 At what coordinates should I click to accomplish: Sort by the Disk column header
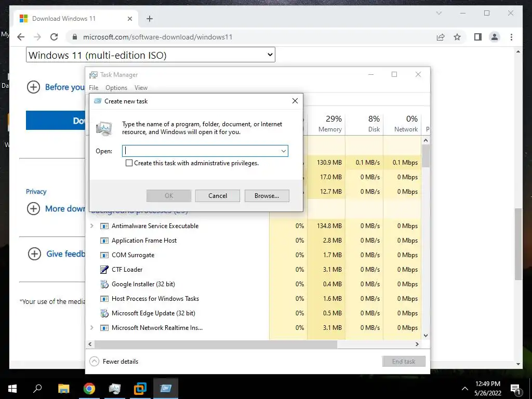coord(364,124)
